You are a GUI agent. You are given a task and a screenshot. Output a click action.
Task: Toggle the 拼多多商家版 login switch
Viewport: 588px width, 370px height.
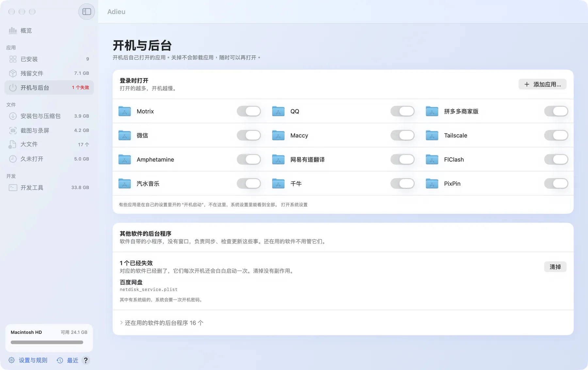[556, 111]
